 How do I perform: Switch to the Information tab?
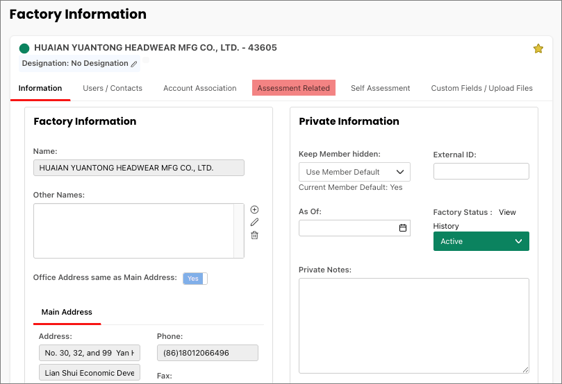point(40,88)
